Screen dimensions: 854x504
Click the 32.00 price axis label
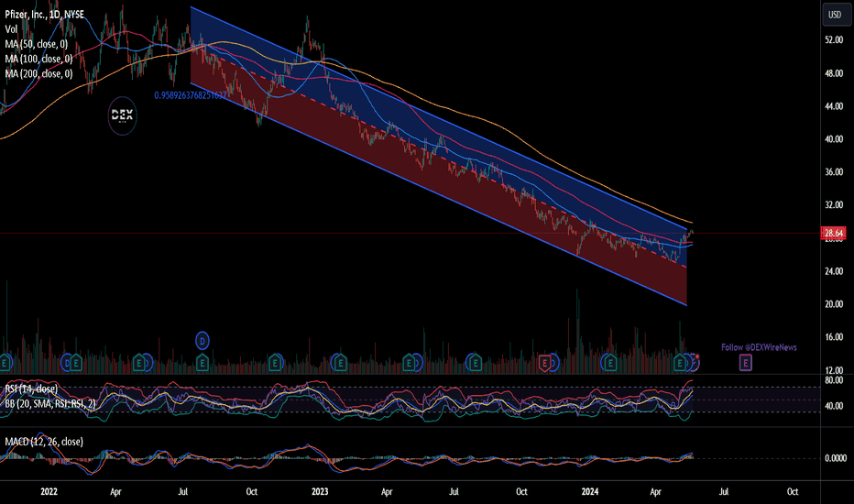(834, 205)
